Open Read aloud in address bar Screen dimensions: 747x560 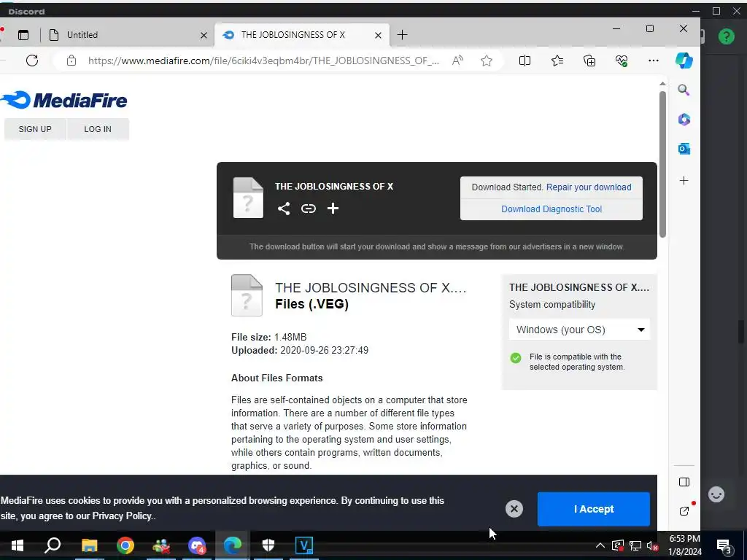tap(457, 61)
